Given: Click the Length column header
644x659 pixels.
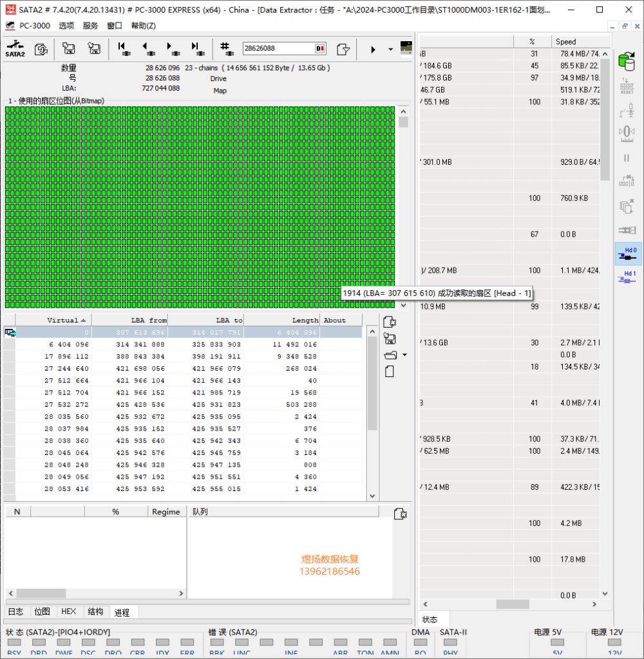Looking at the screenshot, I should [282, 320].
